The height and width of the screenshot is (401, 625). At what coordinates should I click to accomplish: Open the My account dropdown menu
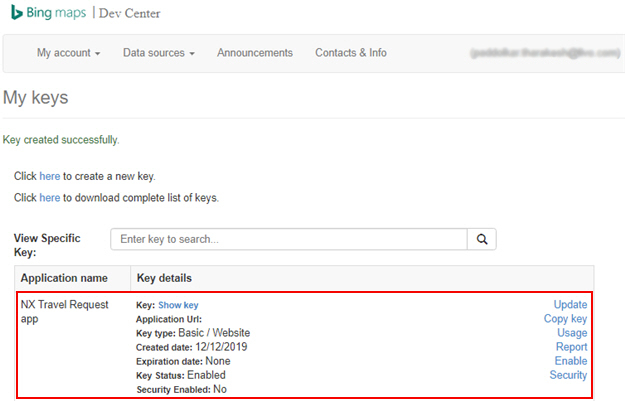tap(68, 53)
